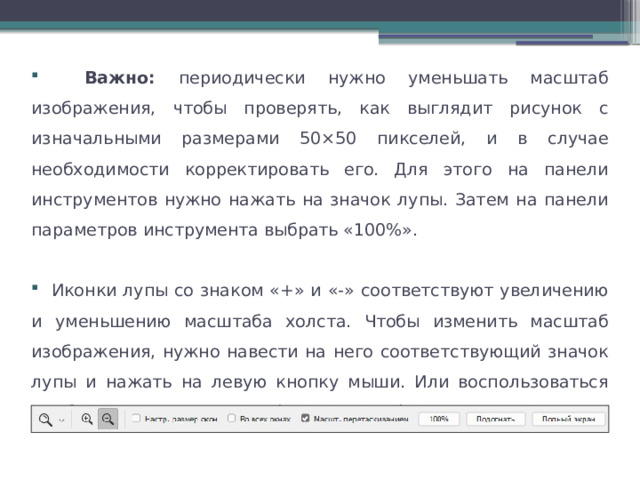
Task: Choose the zoom in magnifier with plus
Action: (x=87, y=419)
